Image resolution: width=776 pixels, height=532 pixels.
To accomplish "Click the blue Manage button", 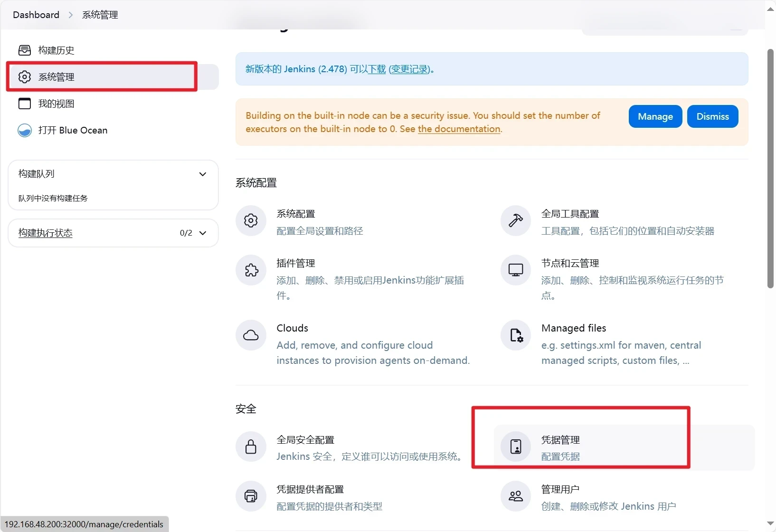I will [655, 116].
